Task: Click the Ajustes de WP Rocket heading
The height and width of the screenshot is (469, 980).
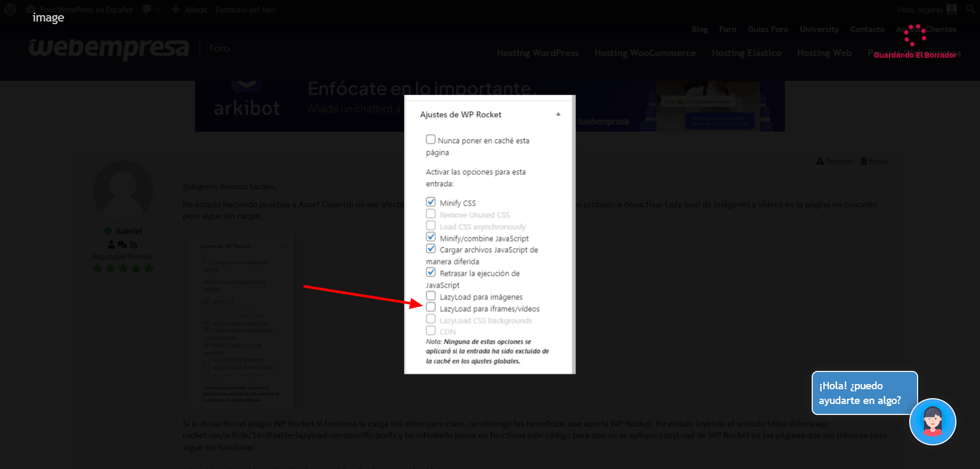Action: (x=460, y=114)
